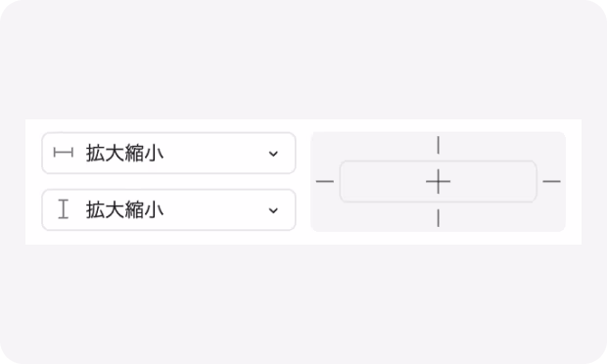The height and width of the screenshot is (364, 607).
Task: Toggle the bottom pin line below inner rectangle
Action: pos(439,218)
